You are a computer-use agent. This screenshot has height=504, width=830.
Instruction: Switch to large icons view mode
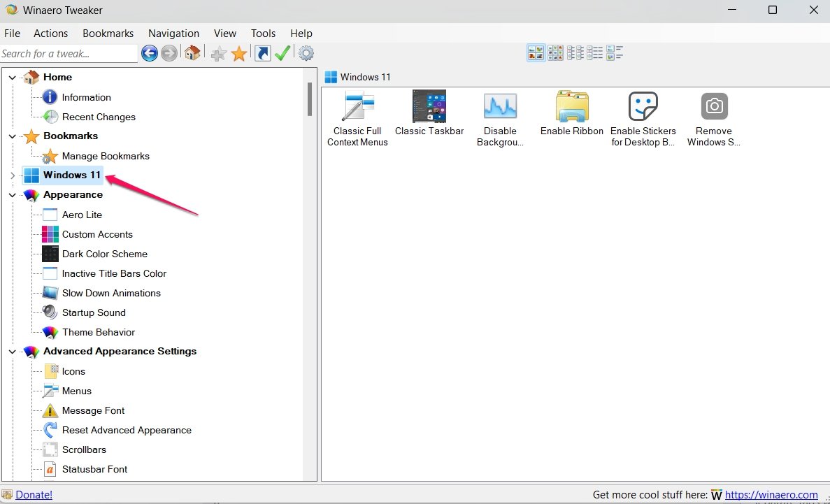point(536,53)
